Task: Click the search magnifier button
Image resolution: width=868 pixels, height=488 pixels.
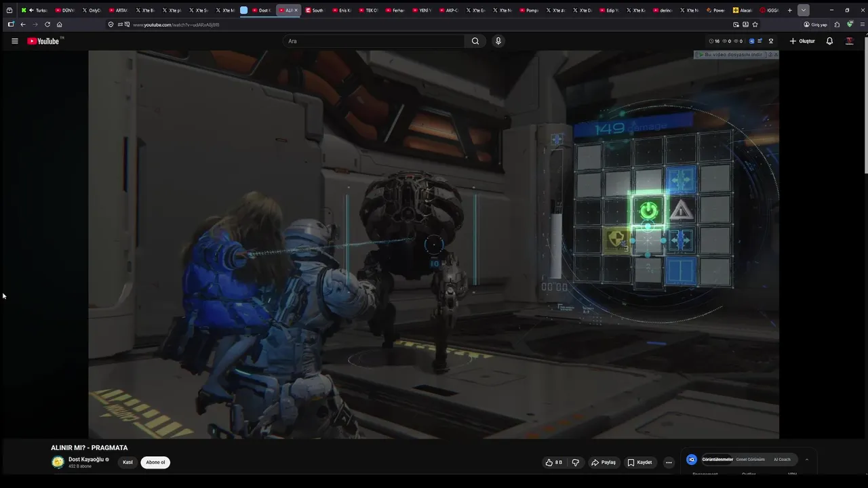Action: point(475,41)
